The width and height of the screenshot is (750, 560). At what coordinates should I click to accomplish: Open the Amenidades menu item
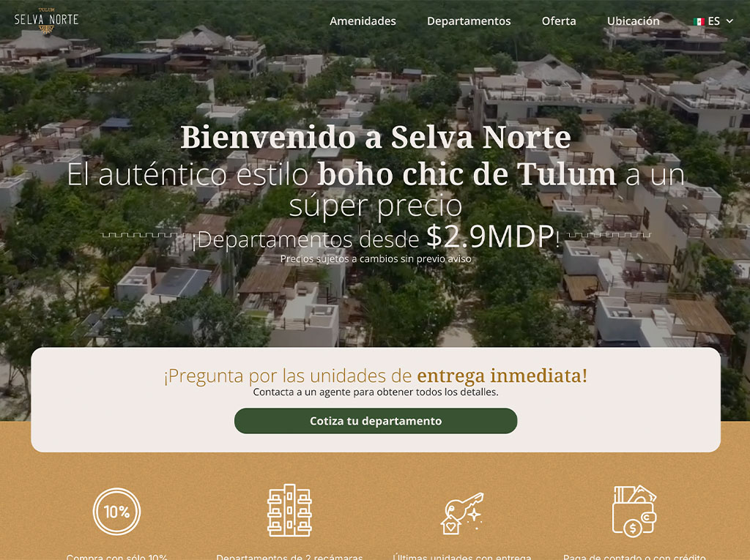[363, 21]
